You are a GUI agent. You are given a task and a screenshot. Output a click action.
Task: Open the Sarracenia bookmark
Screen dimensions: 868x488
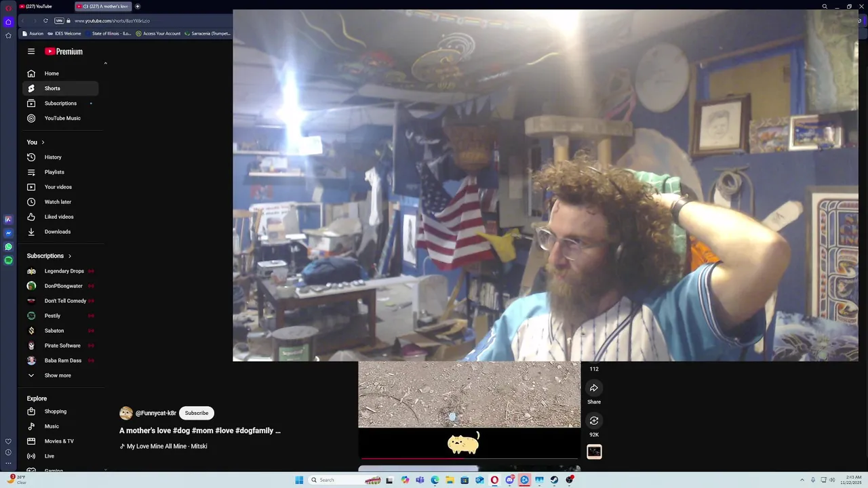point(208,33)
